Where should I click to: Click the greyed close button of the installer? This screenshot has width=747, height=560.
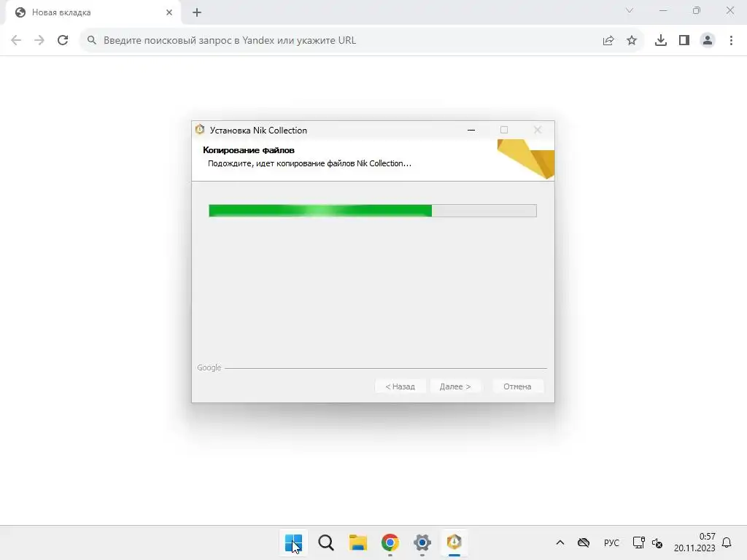point(538,130)
